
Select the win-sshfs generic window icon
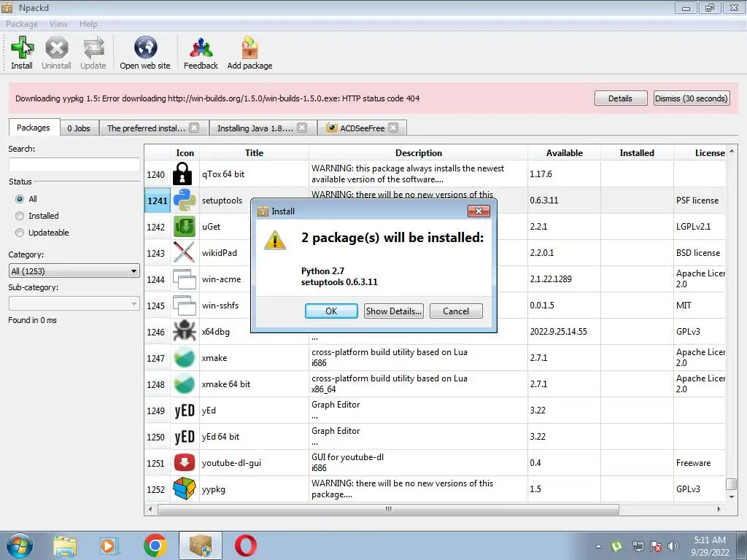click(184, 306)
